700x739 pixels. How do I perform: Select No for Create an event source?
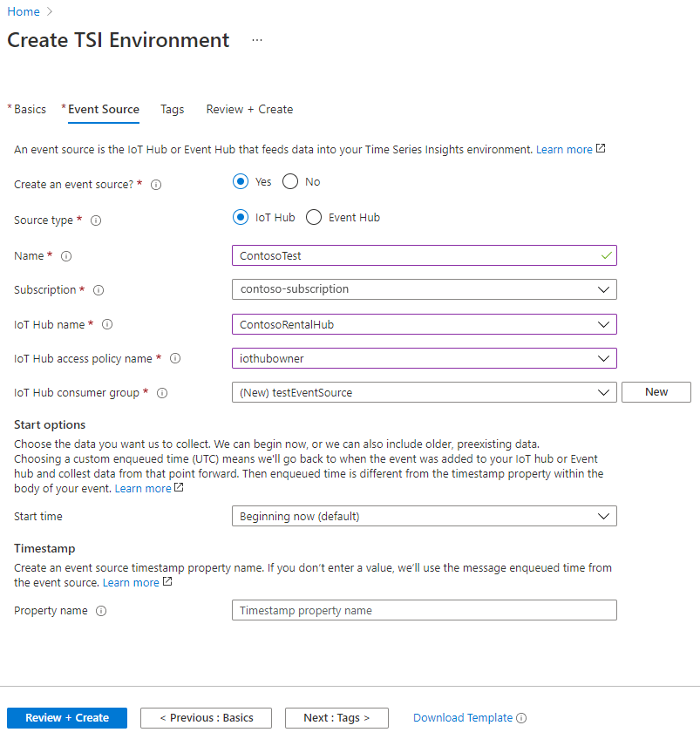pos(289,181)
